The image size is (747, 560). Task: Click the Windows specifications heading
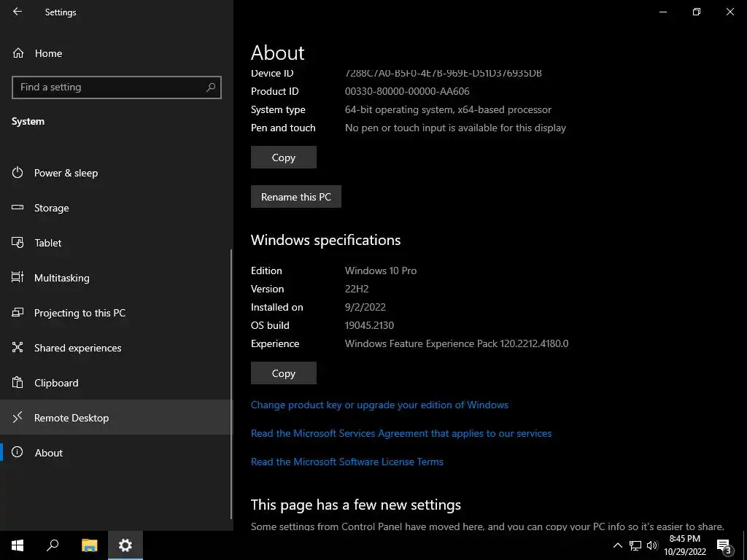click(326, 240)
